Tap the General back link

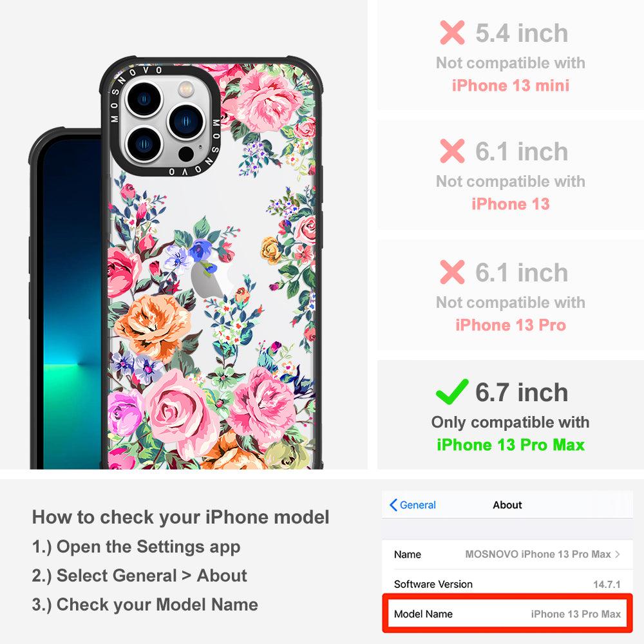click(x=413, y=505)
